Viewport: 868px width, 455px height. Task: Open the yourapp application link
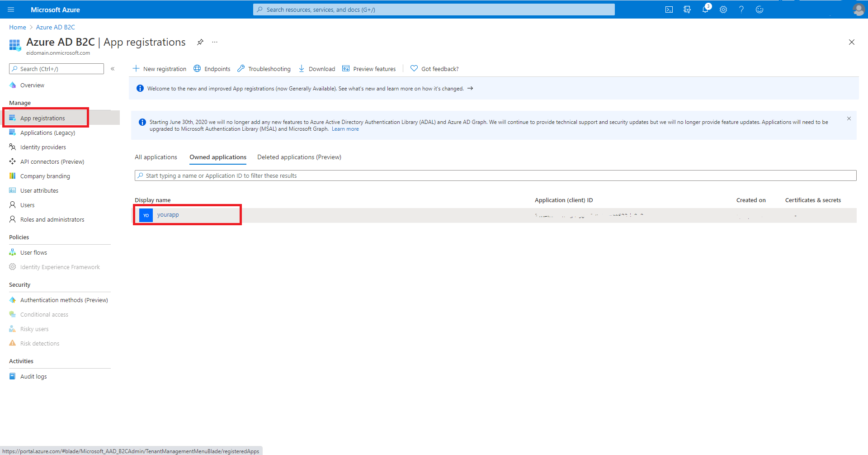[x=168, y=215]
